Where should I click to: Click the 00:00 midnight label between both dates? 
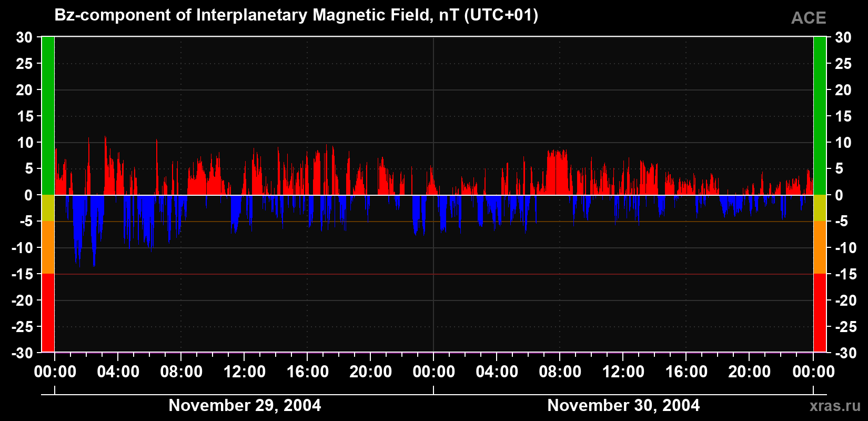point(434,372)
